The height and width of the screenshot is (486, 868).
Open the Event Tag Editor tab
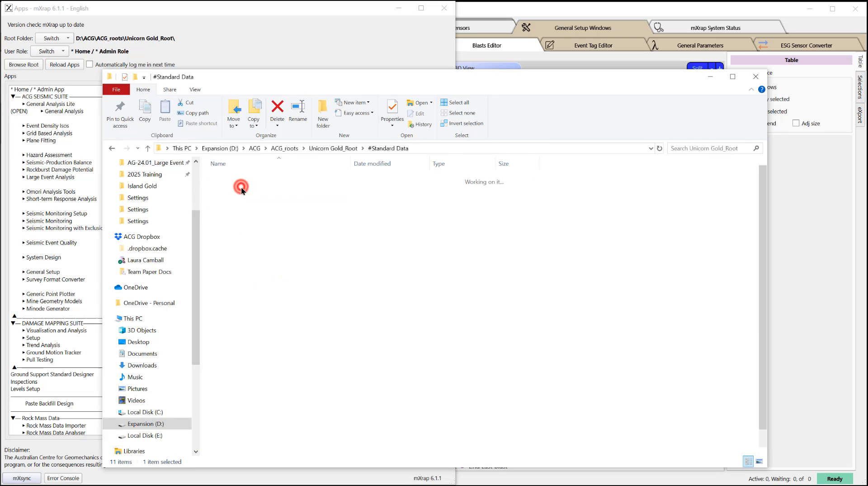click(593, 45)
